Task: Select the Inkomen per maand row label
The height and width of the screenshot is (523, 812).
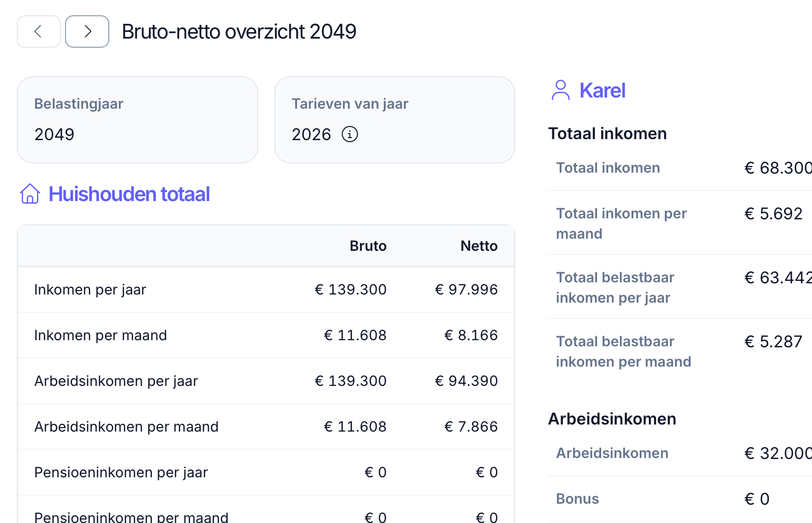Action: (101, 335)
